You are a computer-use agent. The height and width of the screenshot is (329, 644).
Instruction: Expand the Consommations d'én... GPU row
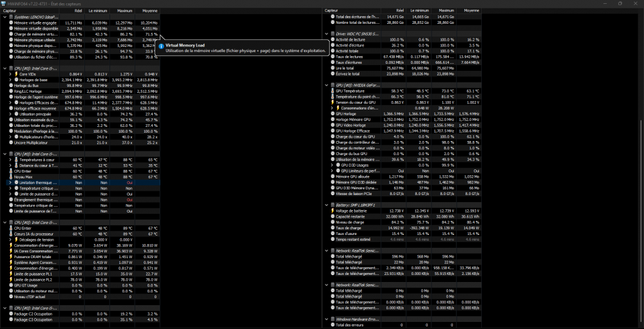tap(332, 108)
